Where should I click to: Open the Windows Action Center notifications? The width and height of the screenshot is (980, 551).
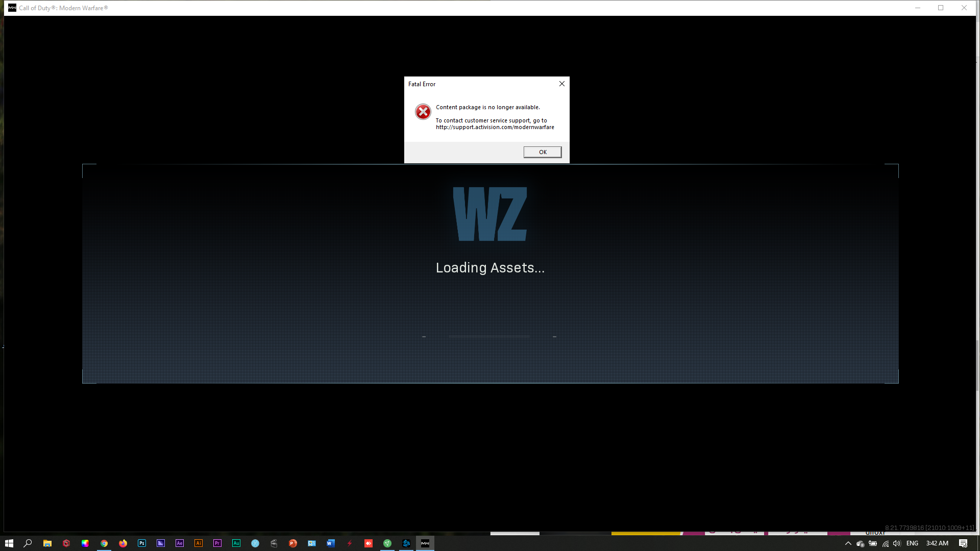click(x=963, y=543)
